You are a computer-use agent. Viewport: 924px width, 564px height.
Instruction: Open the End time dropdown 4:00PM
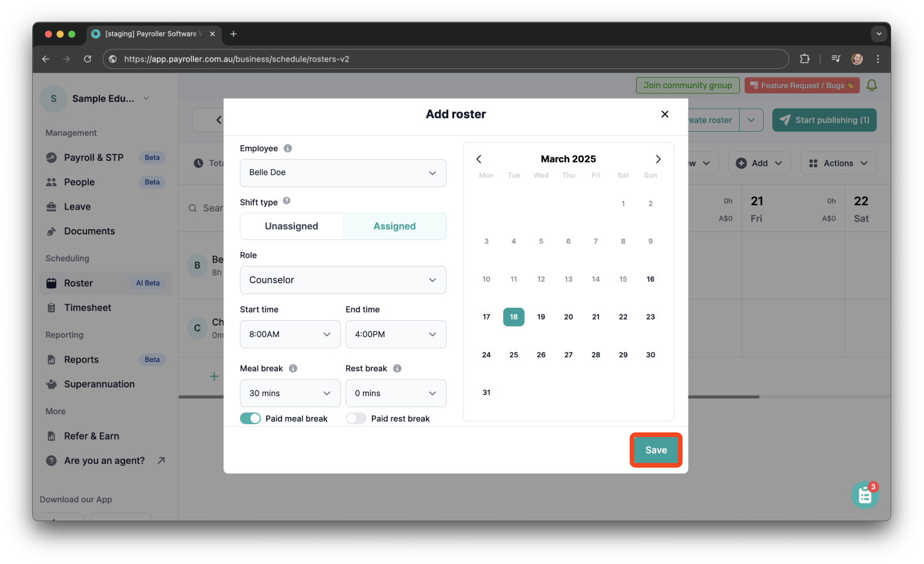click(x=396, y=334)
